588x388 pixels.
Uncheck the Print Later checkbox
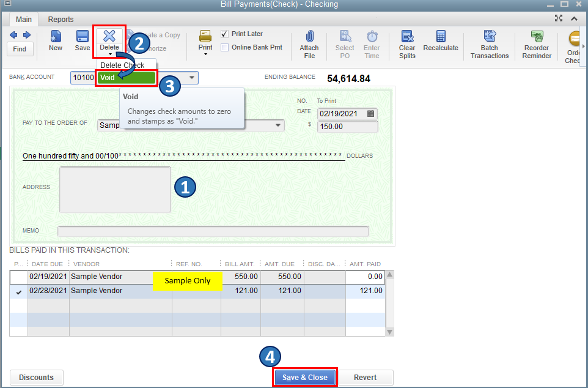[x=224, y=34]
